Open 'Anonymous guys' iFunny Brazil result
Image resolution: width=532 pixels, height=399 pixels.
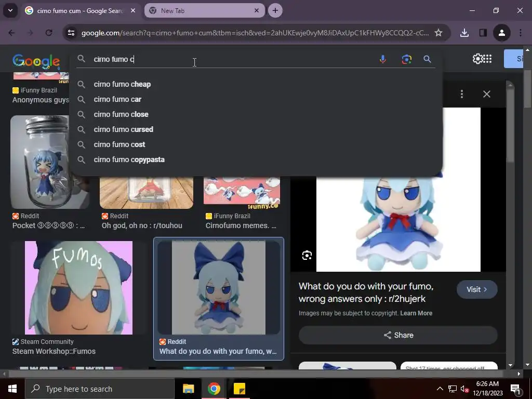[41, 100]
